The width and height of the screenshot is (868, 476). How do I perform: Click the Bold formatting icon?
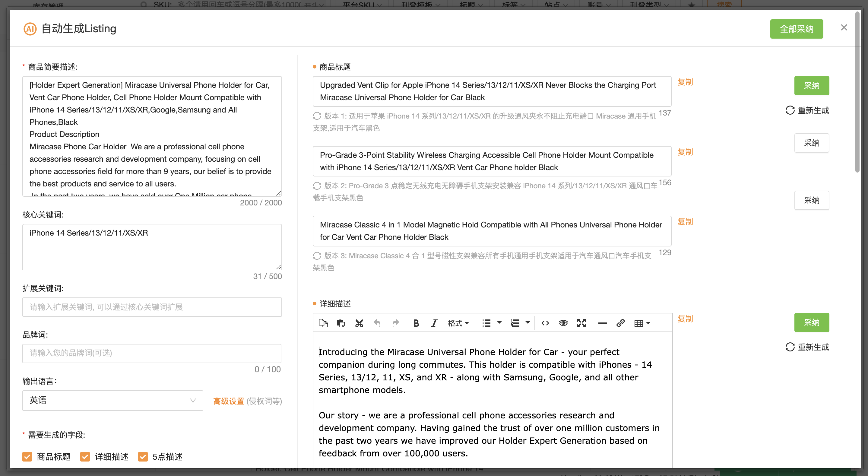coord(416,323)
